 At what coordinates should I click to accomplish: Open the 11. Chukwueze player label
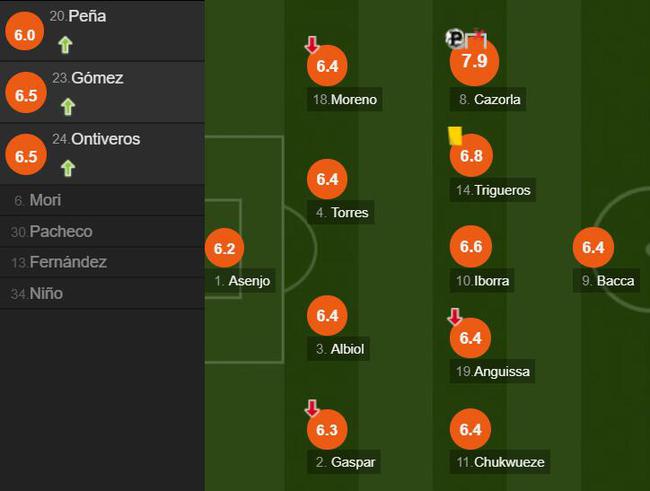pos(500,462)
